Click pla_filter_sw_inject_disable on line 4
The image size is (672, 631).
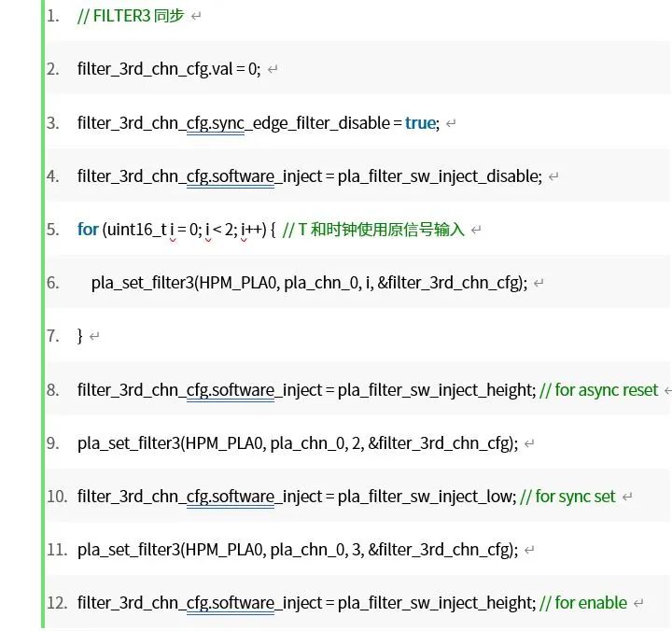tap(440, 175)
